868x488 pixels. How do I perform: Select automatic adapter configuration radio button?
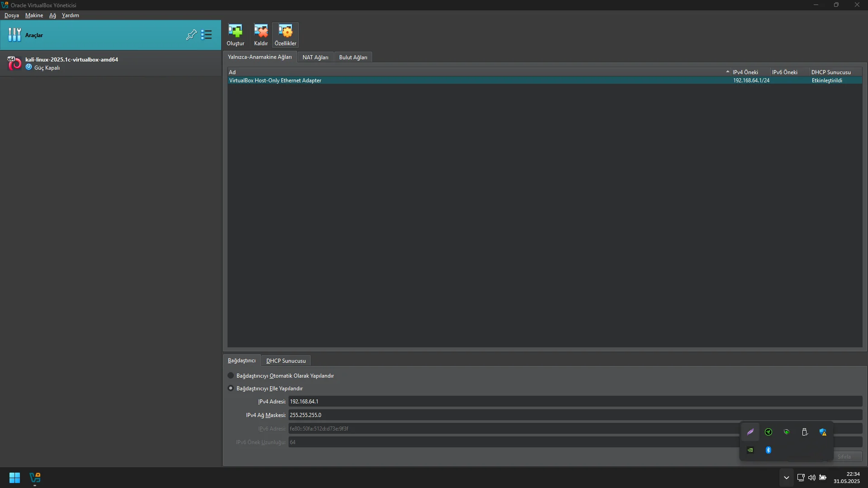231,375
